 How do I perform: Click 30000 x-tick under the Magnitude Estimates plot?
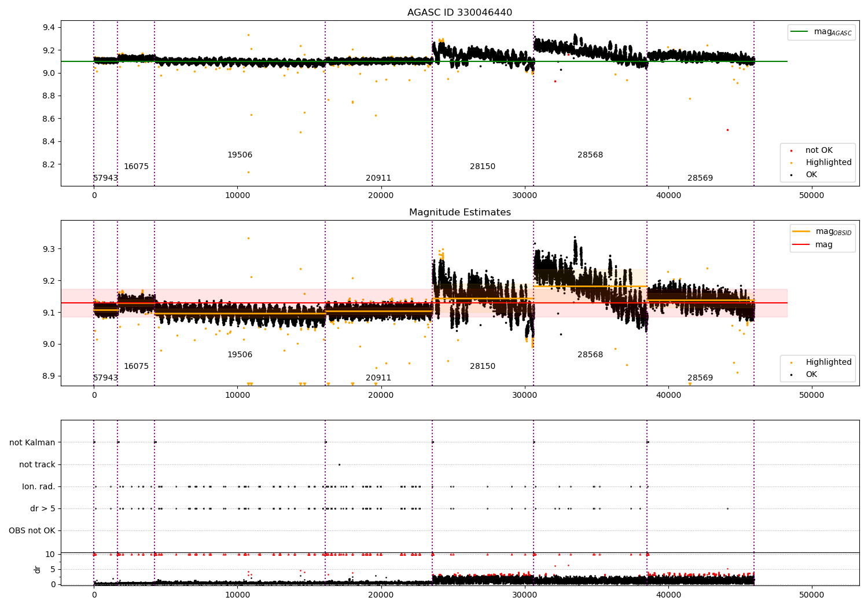[524, 395]
